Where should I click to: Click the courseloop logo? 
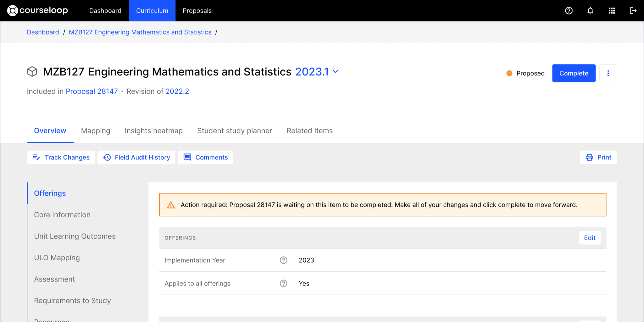37,10
